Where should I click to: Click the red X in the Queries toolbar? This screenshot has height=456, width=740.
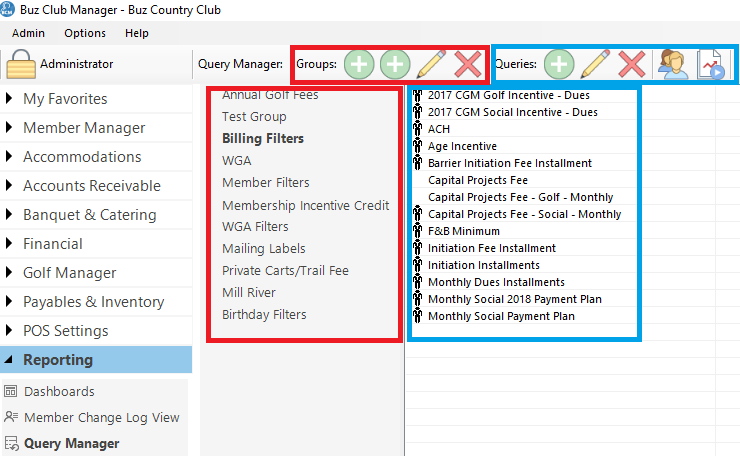pyautogui.click(x=631, y=65)
